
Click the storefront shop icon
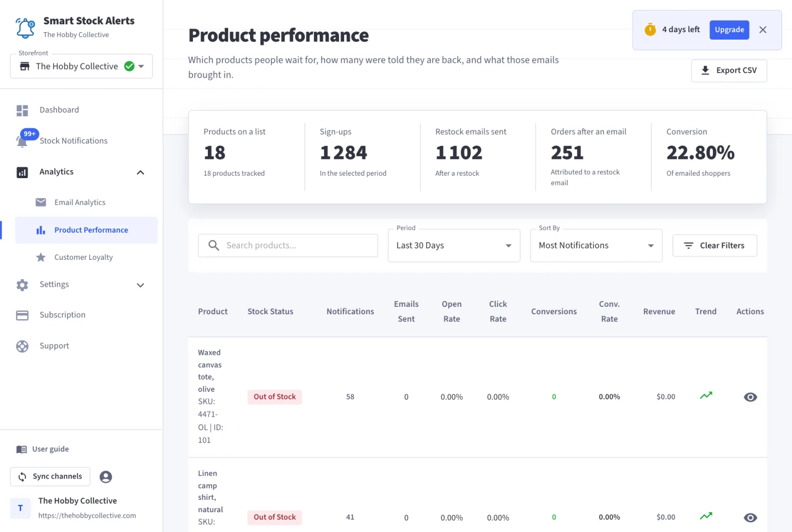(25, 66)
